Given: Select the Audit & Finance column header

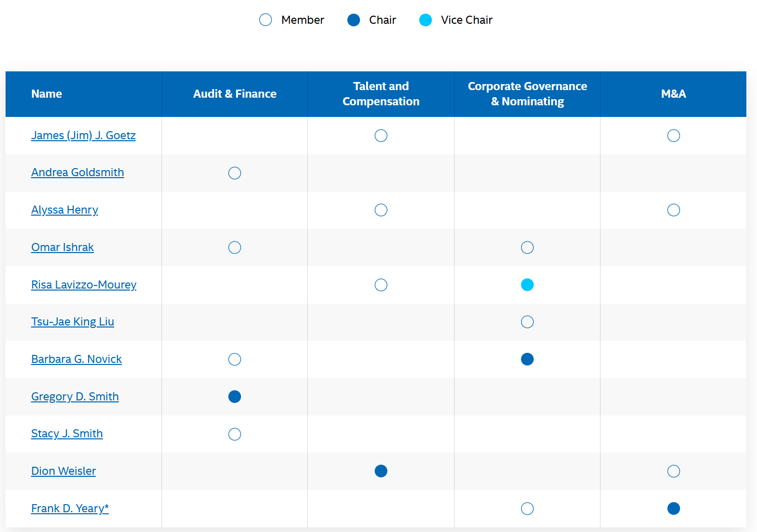Looking at the screenshot, I should 234,94.
